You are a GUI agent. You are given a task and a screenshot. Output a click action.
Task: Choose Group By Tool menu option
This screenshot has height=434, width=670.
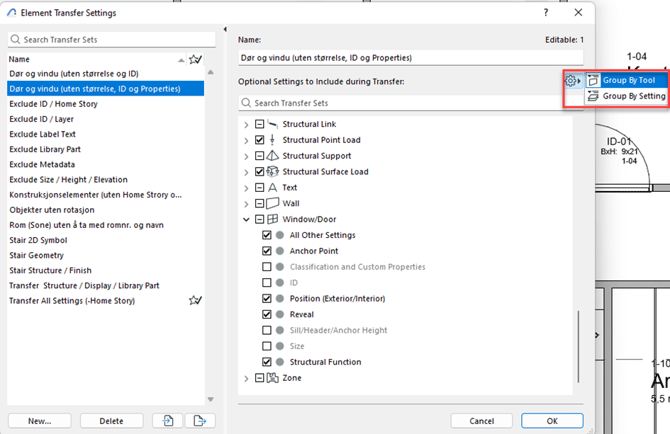[627, 80]
